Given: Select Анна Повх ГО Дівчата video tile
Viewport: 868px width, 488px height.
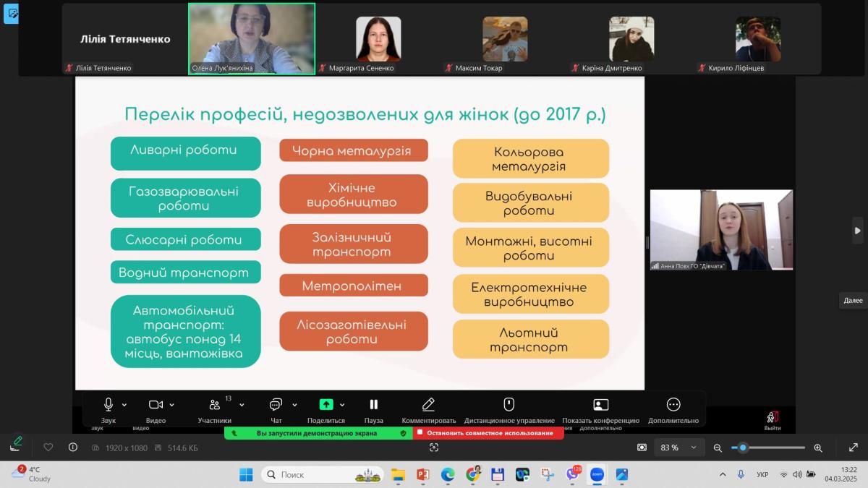Looking at the screenshot, I should [721, 230].
